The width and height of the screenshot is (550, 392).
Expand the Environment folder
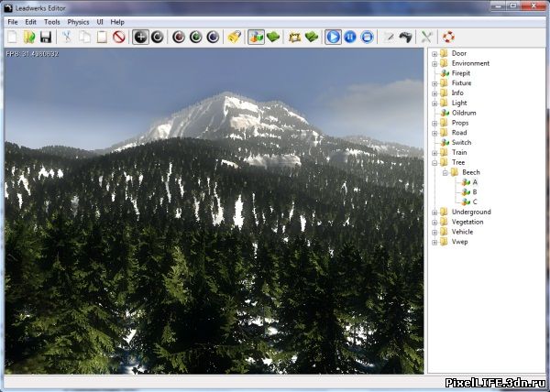click(x=434, y=64)
